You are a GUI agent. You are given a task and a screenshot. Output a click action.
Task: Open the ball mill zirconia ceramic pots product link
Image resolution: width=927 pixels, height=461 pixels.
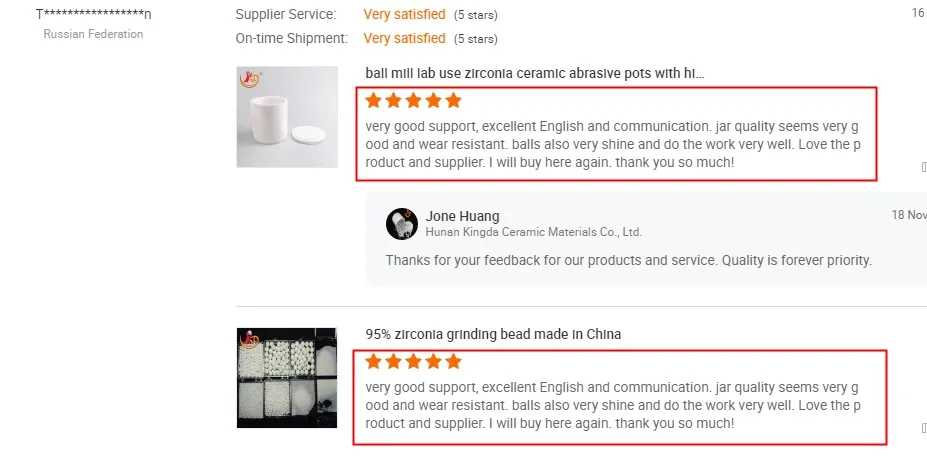pyautogui.click(x=535, y=73)
